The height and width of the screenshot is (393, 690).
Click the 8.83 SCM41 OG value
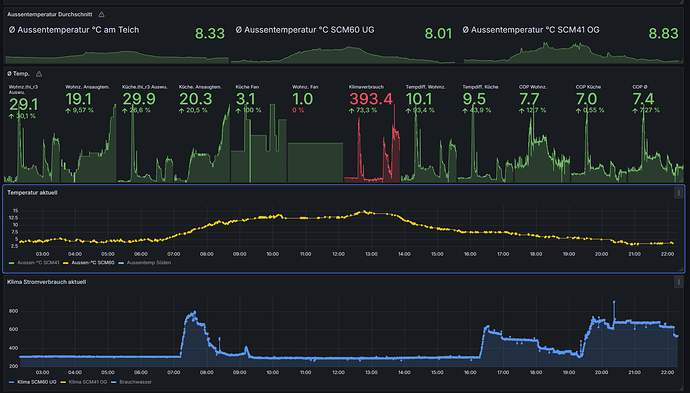(x=664, y=33)
